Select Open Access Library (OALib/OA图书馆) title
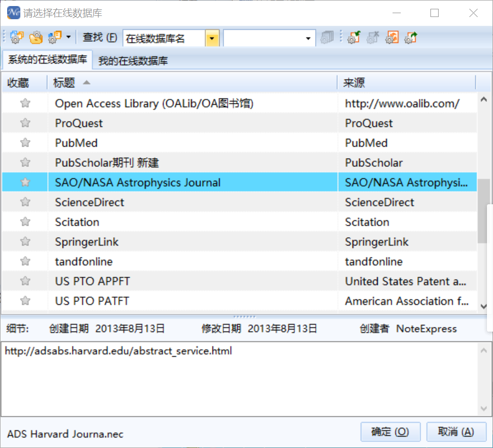The image size is (493, 448). coord(154,103)
